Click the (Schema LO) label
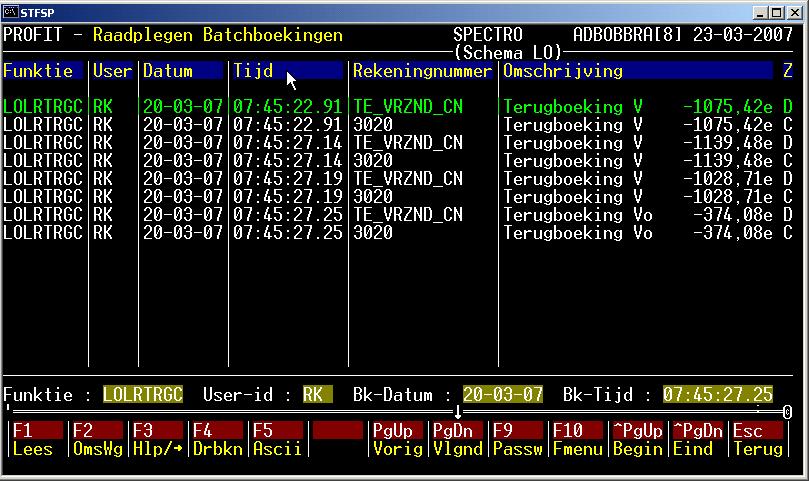This screenshot has height=481, width=809. (x=507, y=53)
